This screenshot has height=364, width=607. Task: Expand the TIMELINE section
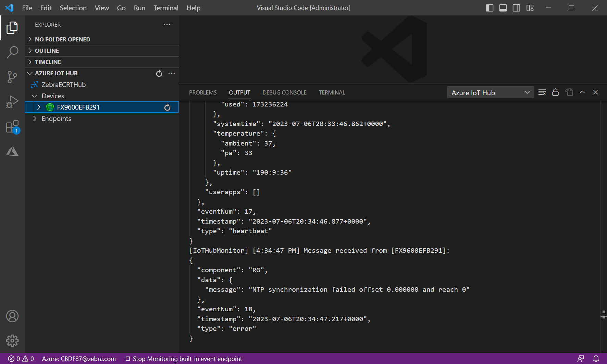pos(102,62)
